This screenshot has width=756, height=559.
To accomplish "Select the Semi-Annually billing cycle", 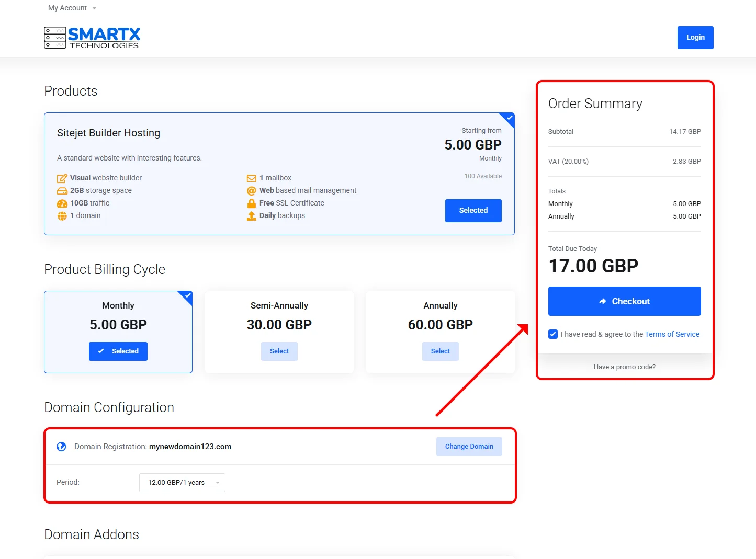I will click(x=279, y=351).
